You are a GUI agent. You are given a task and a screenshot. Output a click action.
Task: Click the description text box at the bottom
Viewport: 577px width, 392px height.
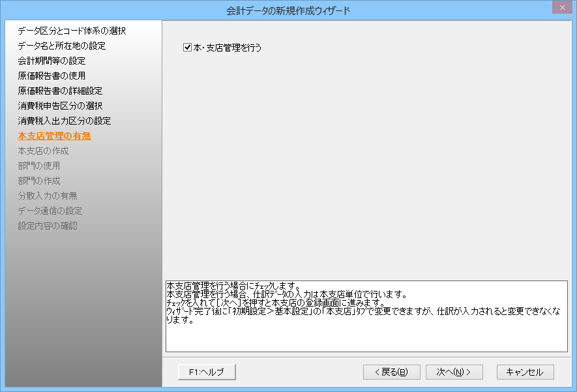[366, 316]
